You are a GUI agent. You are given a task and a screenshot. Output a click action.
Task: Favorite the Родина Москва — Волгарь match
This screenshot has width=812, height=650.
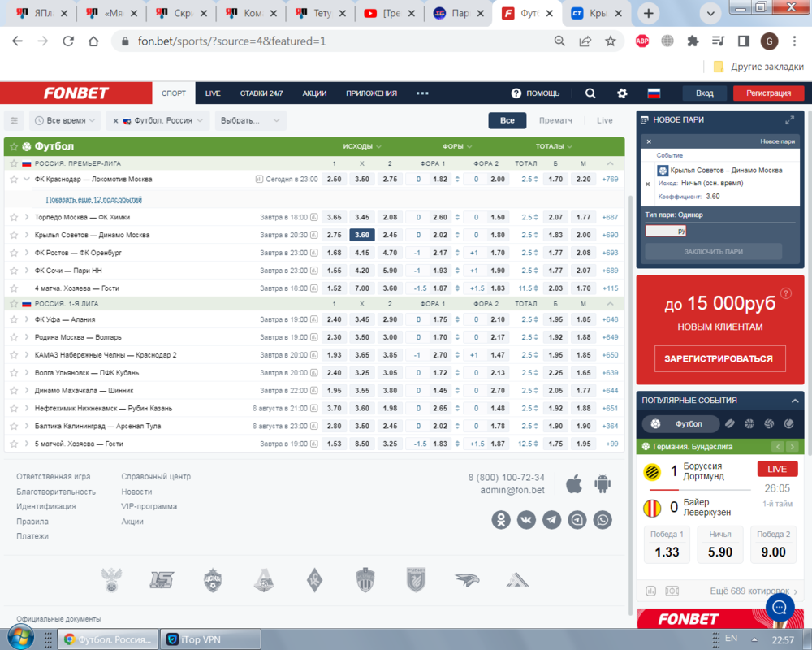tap(14, 337)
